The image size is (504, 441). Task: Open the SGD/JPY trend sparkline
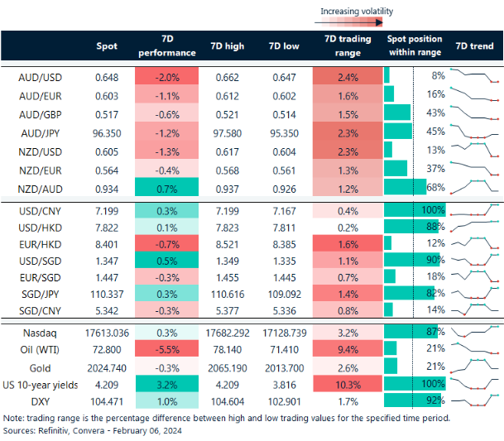point(474,294)
